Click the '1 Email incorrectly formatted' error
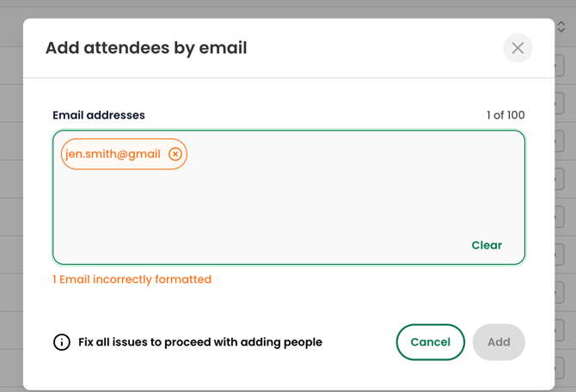This screenshot has width=576, height=392. click(132, 279)
